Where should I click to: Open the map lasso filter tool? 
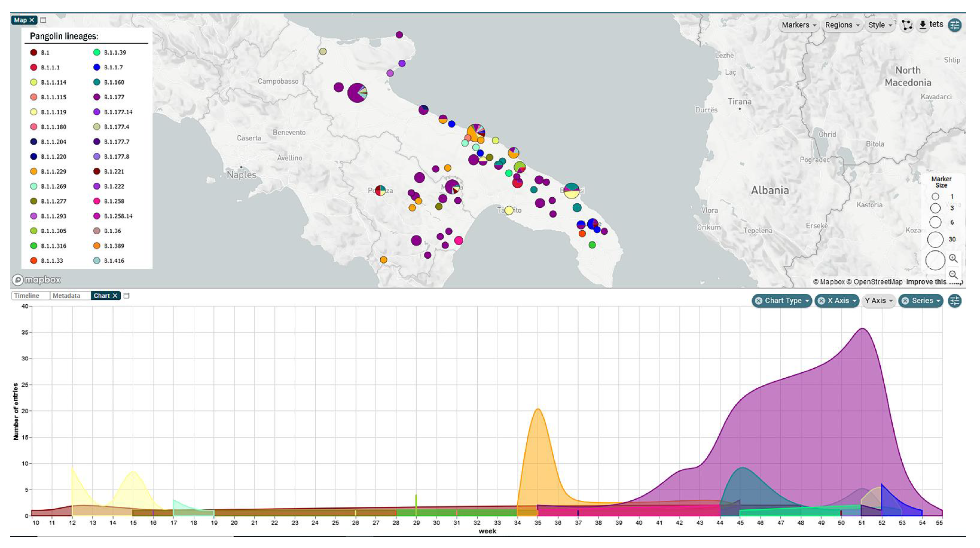[907, 25]
